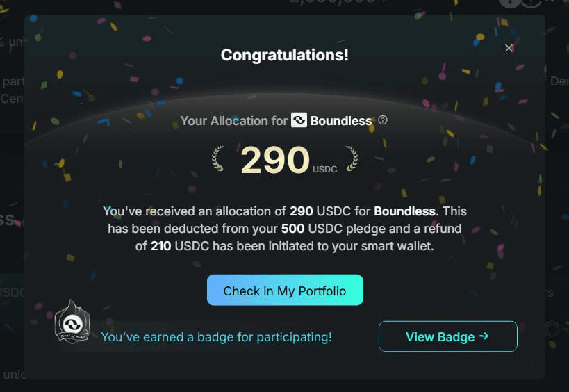569x392 pixels.
Task: Click the bold 210 refund amount in the text
Action: click(160, 246)
